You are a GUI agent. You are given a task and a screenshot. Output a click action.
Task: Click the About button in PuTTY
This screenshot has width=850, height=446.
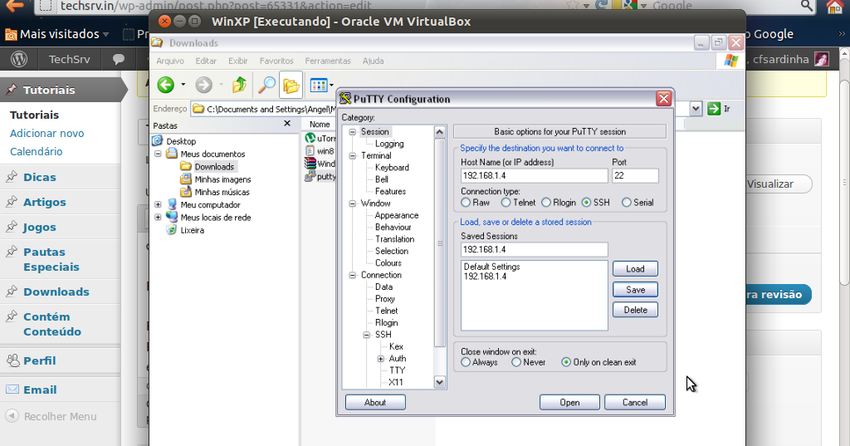(x=375, y=402)
